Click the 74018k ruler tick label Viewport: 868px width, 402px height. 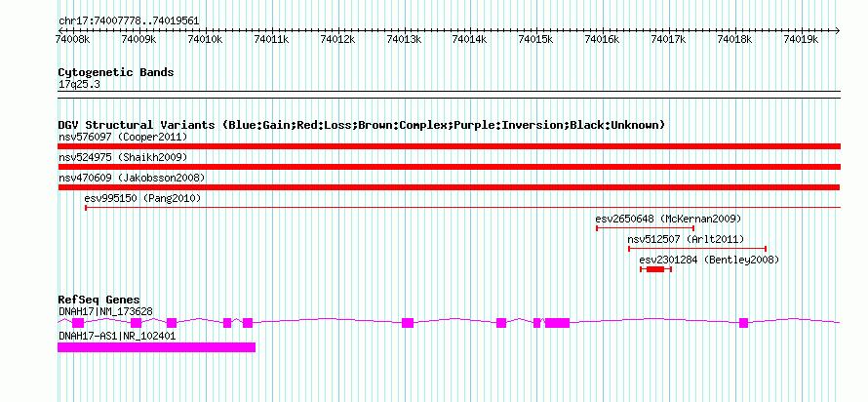point(734,39)
